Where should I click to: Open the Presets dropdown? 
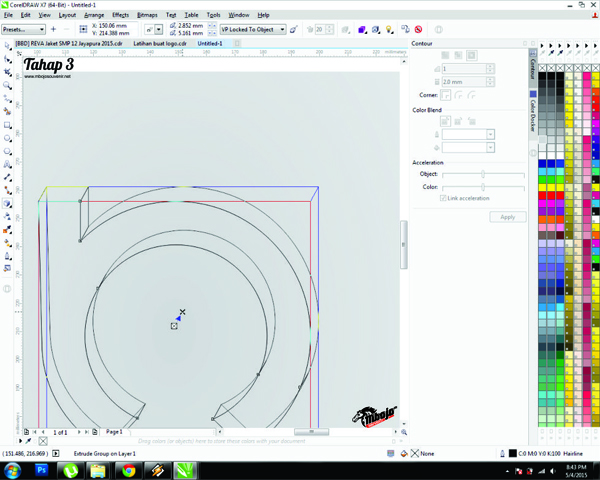(x=23, y=30)
